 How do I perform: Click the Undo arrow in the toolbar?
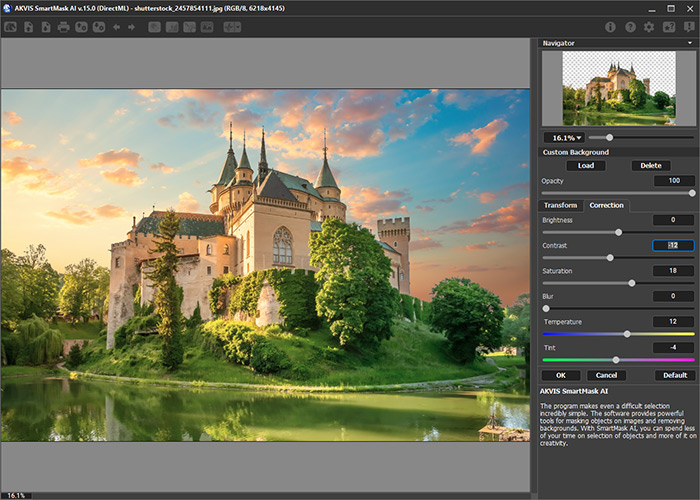(116, 27)
